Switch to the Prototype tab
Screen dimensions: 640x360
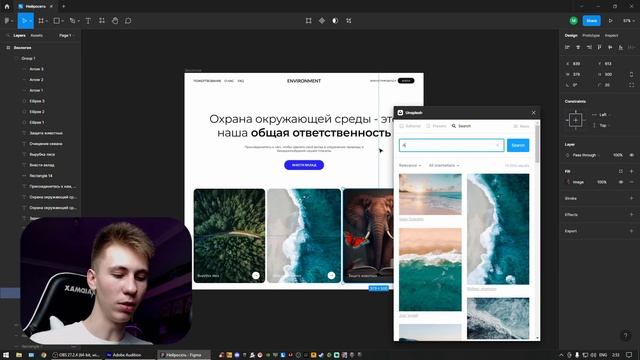tap(591, 36)
